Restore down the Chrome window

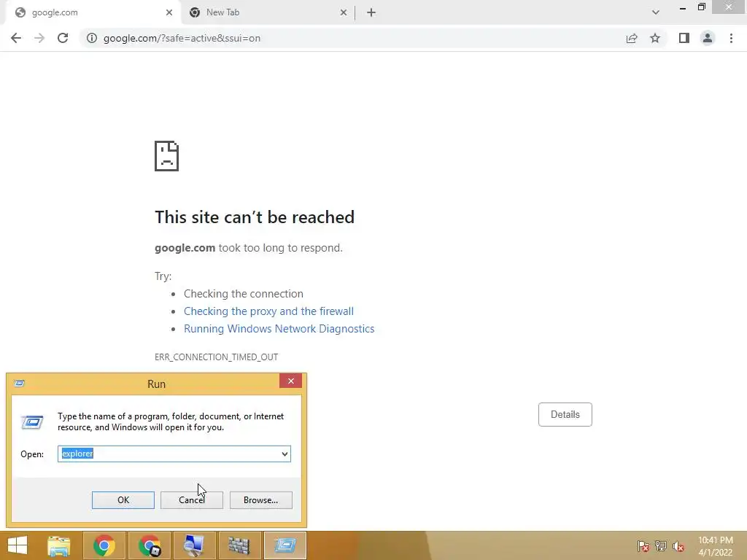click(702, 7)
